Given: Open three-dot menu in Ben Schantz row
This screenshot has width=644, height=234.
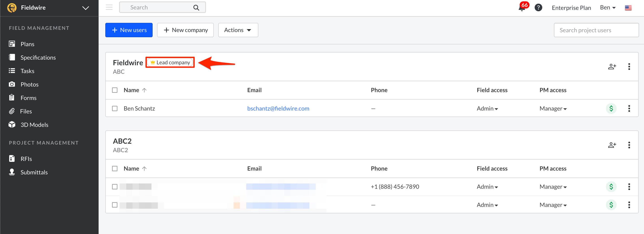Looking at the screenshot, I should coord(629,108).
